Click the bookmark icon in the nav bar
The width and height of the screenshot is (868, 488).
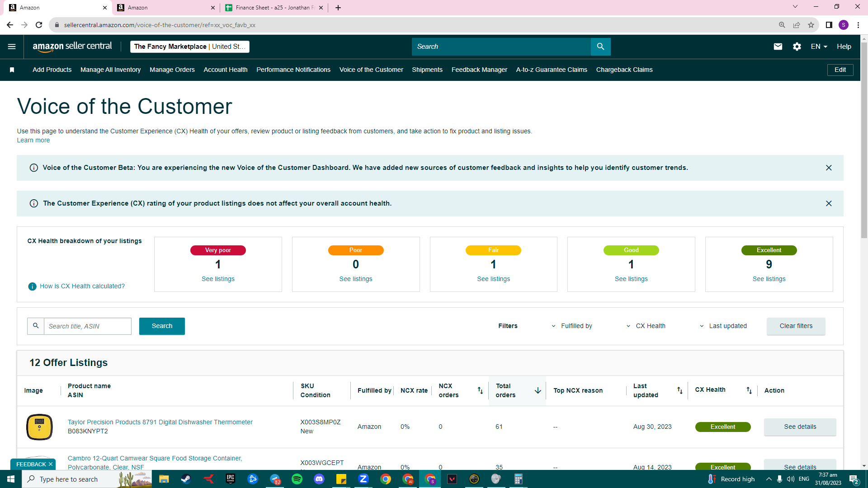tap(12, 70)
